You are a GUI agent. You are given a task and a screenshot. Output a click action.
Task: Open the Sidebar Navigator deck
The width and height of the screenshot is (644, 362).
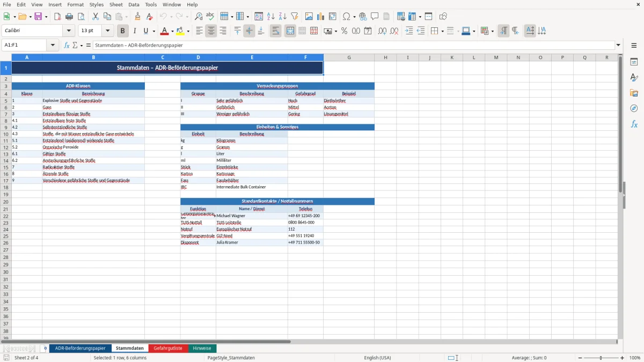(x=634, y=108)
